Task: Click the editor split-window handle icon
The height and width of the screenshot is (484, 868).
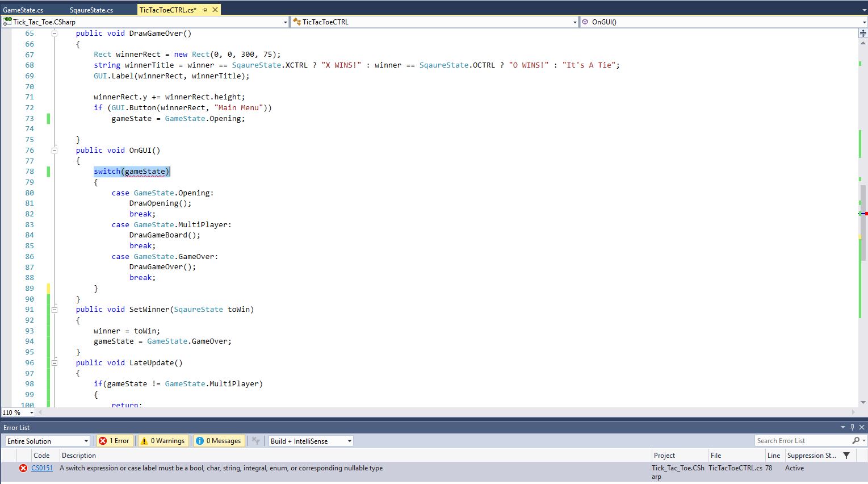Action: click(x=863, y=33)
